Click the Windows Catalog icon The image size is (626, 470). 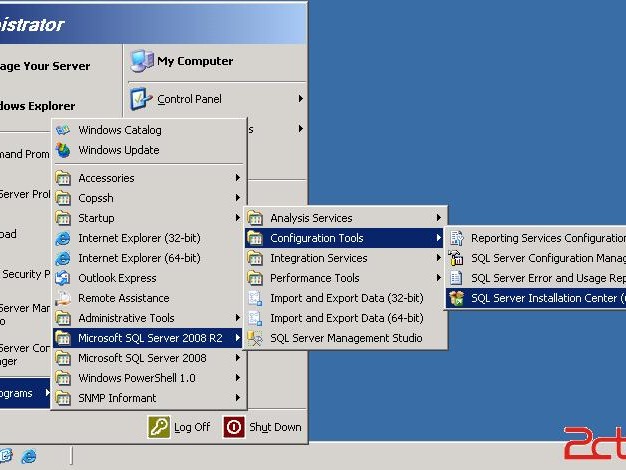[x=63, y=130]
